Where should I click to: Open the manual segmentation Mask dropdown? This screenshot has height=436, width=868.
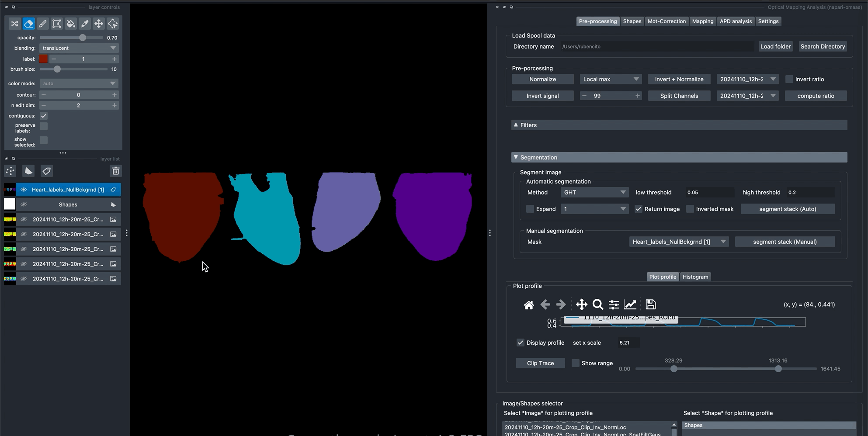tap(679, 242)
